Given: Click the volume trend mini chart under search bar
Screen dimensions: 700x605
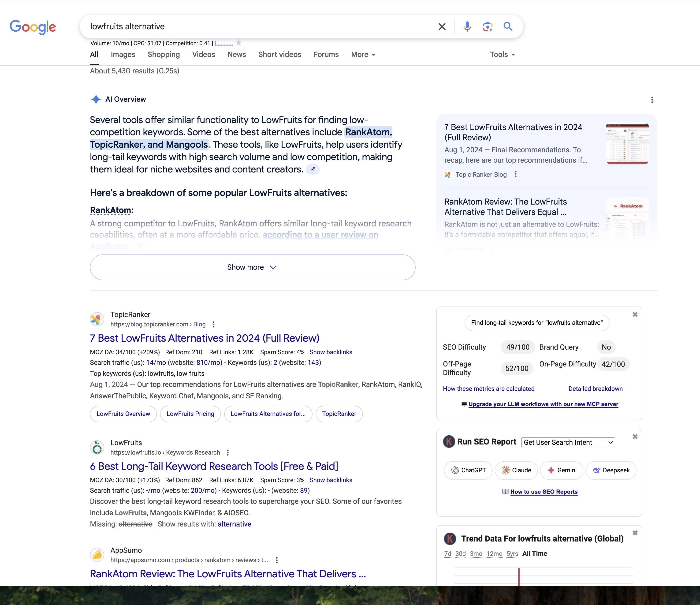Looking at the screenshot, I should click(x=224, y=44).
